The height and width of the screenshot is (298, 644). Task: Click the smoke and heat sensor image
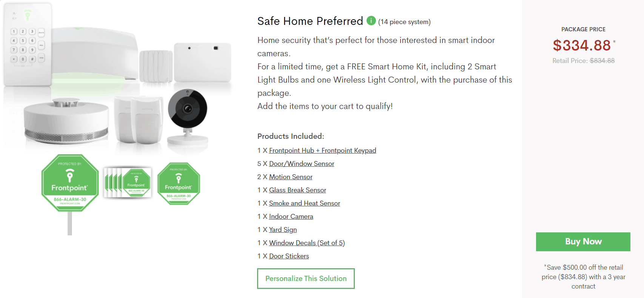coord(66,121)
